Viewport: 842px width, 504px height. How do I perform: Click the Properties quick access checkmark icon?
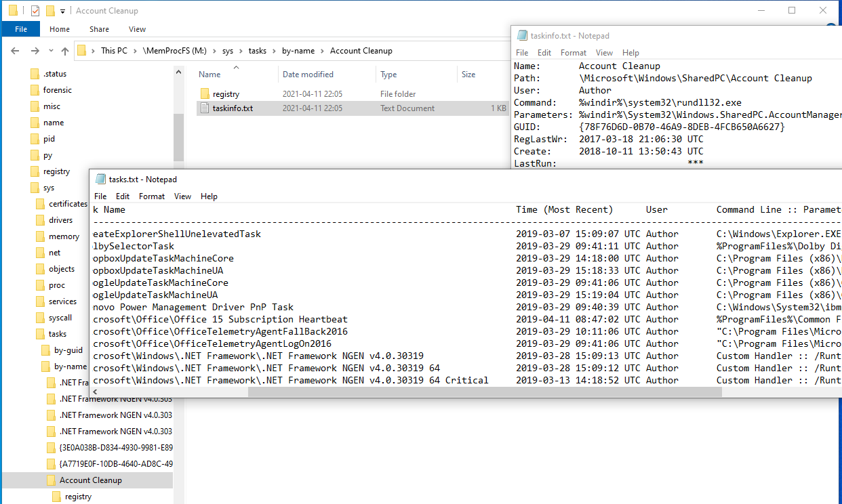click(x=35, y=11)
